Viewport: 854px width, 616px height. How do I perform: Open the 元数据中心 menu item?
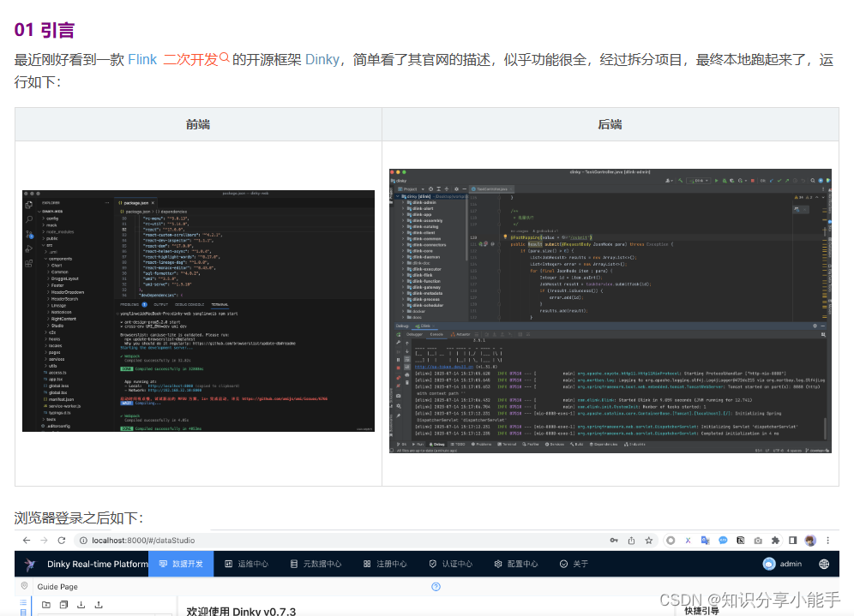click(316, 564)
